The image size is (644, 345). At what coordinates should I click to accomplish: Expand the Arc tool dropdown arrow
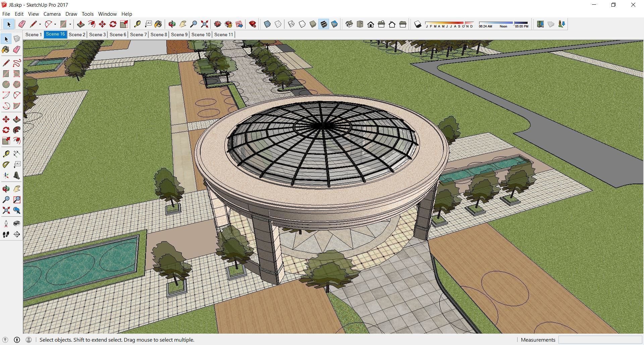(55, 24)
